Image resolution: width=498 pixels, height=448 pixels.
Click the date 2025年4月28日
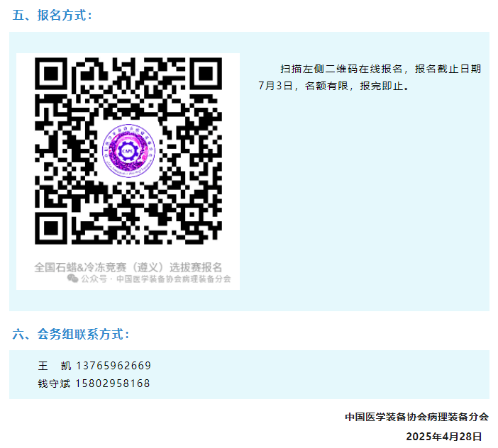(x=444, y=436)
